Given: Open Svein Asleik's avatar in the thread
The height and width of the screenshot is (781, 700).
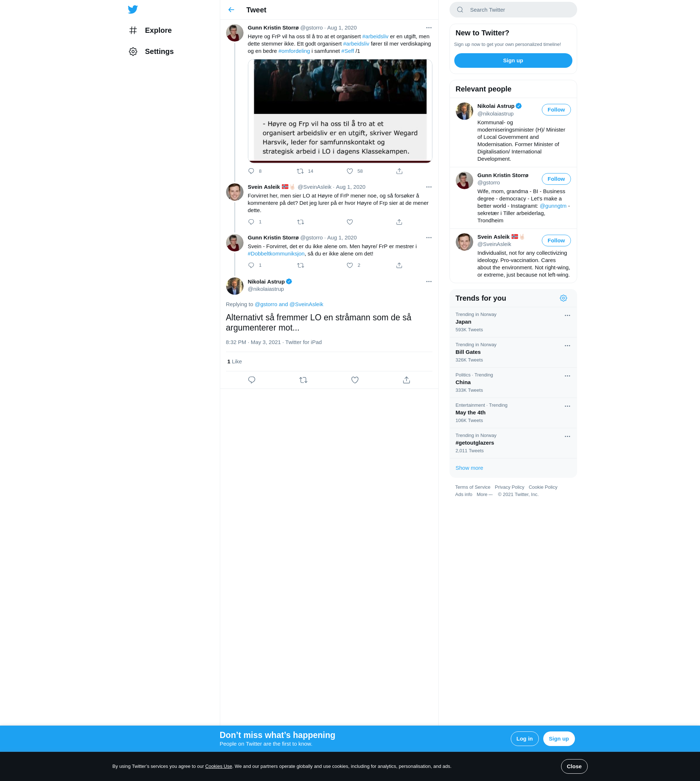Looking at the screenshot, I should (235, 192).
